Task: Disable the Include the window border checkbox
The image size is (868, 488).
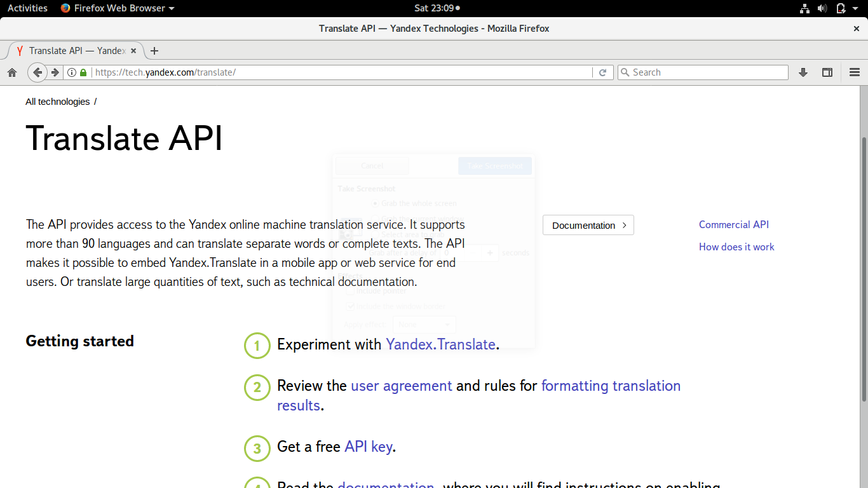Action: pos(351,306)
